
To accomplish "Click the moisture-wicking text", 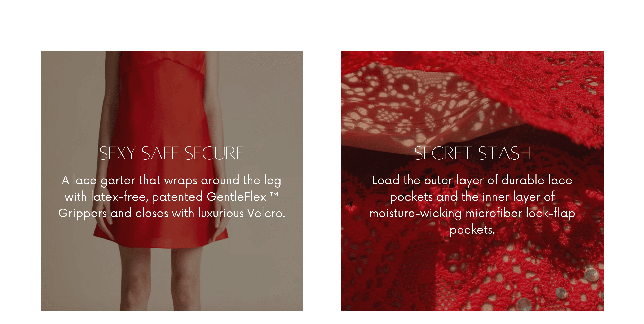I will click(x=415, y=213).
